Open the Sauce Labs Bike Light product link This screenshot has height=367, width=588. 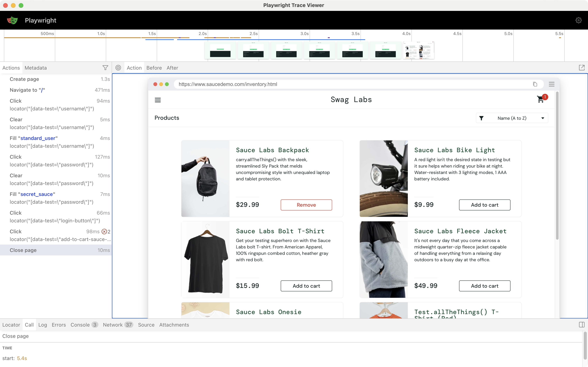pyautogui.click(x=454, y=150)
